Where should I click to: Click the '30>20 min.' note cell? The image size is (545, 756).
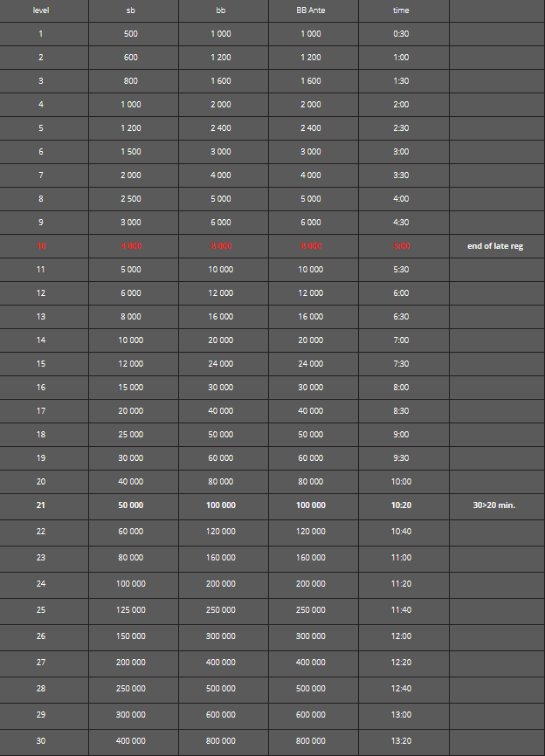(493, 505)
